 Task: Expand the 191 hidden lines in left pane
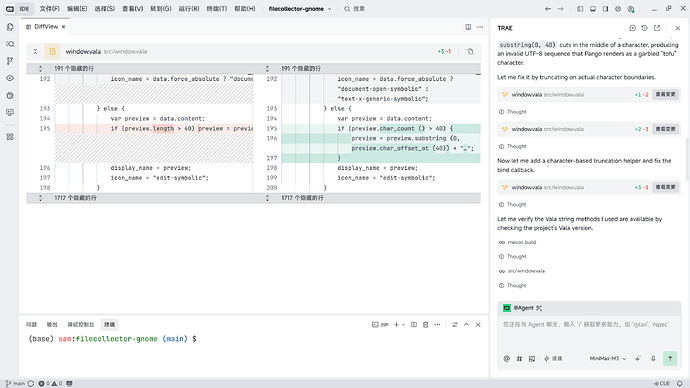pos(40,68)
